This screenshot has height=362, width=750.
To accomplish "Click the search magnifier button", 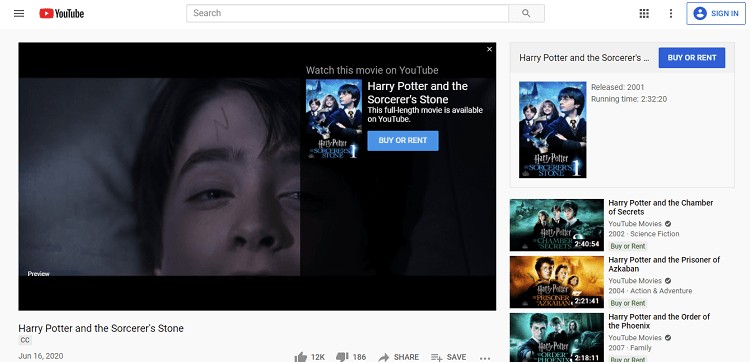I will (x=526, y=13).
